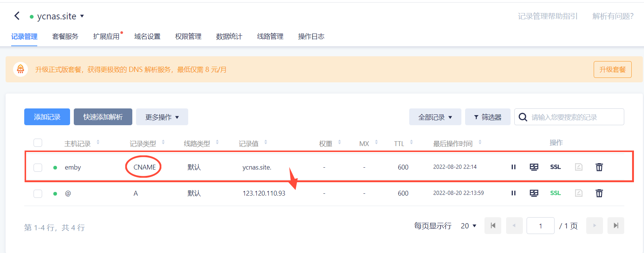The image size is (644, 253).
Task: Open the 记录管理帮助指引 link
Action: click(547, 16)
